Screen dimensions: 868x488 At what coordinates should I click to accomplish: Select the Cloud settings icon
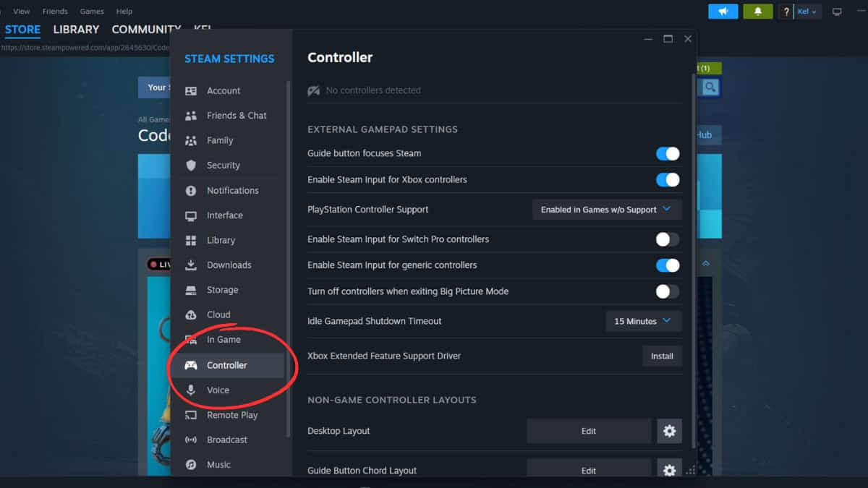tap(192, 314)
